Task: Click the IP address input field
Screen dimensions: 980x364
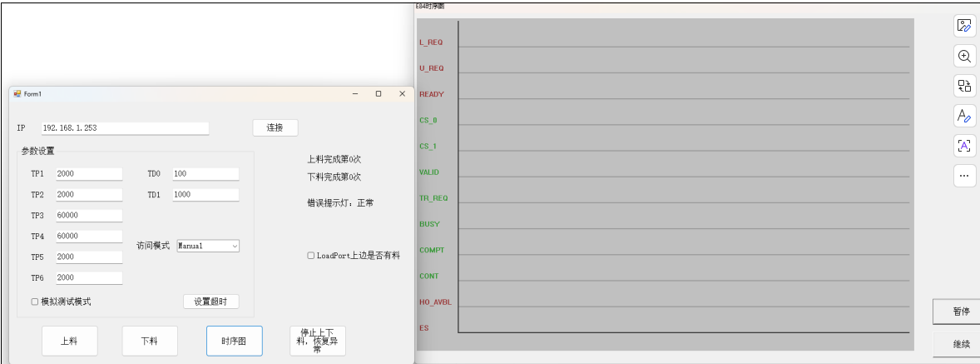Action: click(x=125, y=128)
